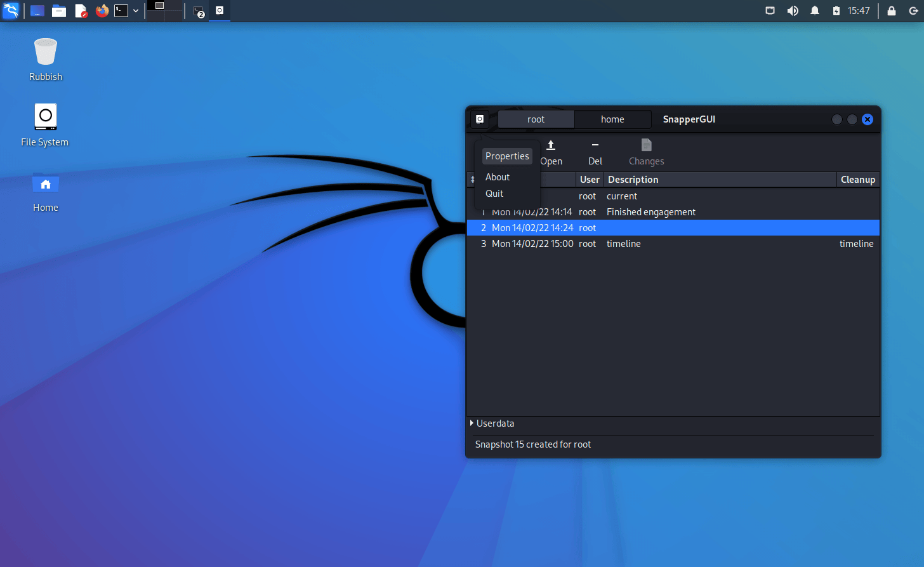Select Quit from the popup menu

coord(494,194)
